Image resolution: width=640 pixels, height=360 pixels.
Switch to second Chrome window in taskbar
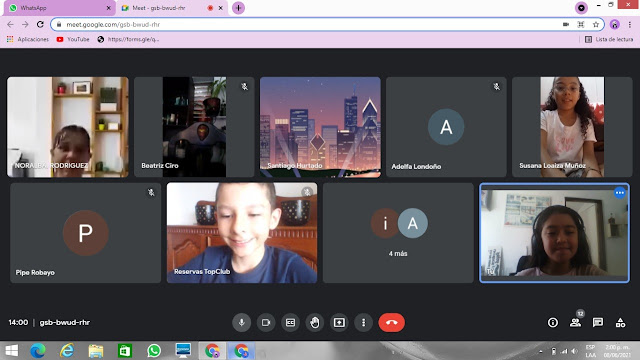[x=241, y=351]
